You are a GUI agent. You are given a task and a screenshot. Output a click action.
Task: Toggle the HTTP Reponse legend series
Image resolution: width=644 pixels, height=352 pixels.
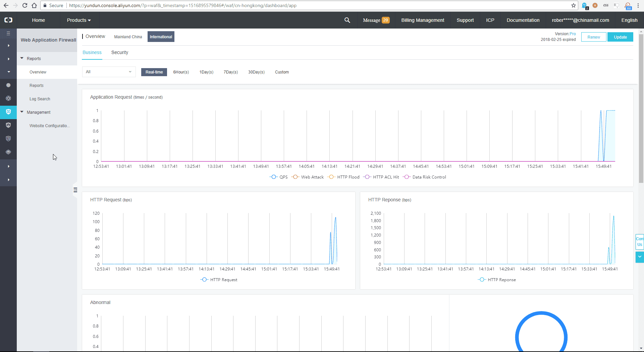pyautogui.click(x=497, y=280)
